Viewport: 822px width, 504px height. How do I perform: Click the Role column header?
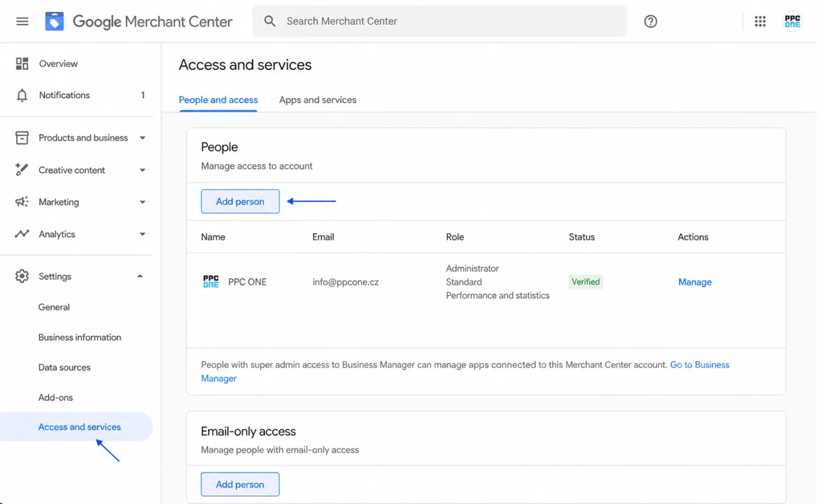(x=455, y=237)
